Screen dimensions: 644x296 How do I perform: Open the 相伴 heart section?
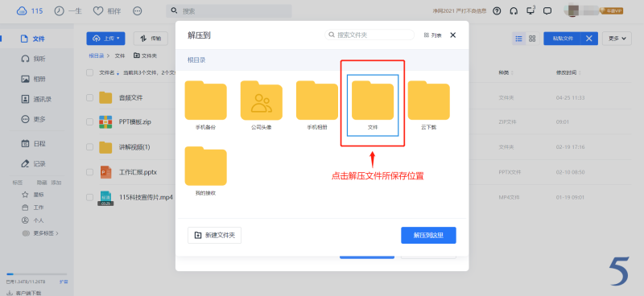click(x=107, y=11)
